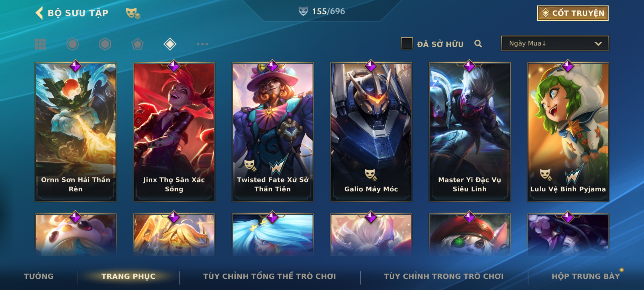The width and height of the screenshot is (644, 290).
Task: Click the magnifying glass search icon
Action: tap(478, 44)
